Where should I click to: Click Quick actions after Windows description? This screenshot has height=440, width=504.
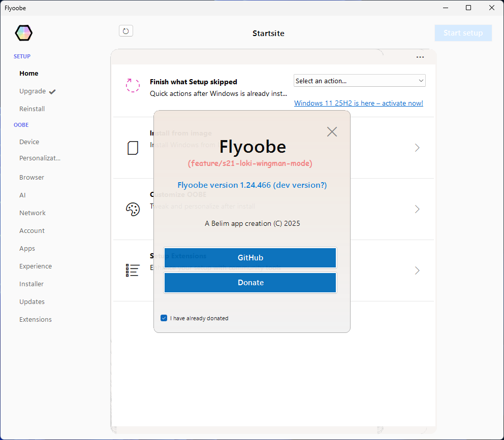click(x=218, y=93)
